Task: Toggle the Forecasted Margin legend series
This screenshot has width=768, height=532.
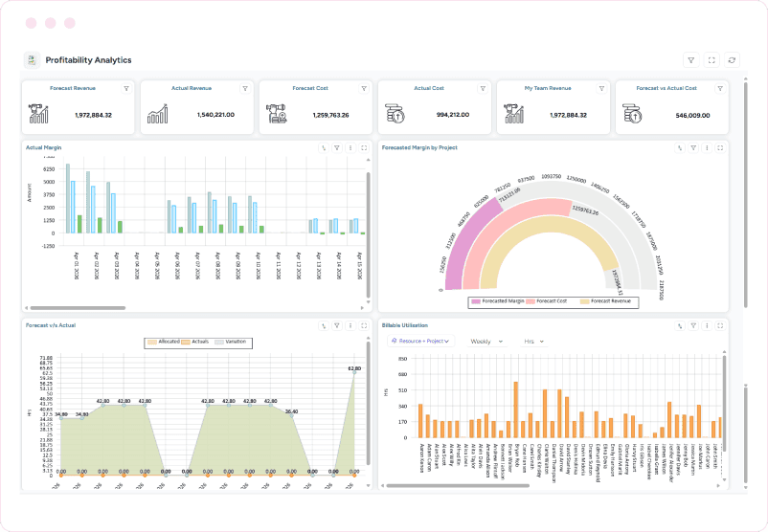Action: pyautogui.click(x=497, y=301)
